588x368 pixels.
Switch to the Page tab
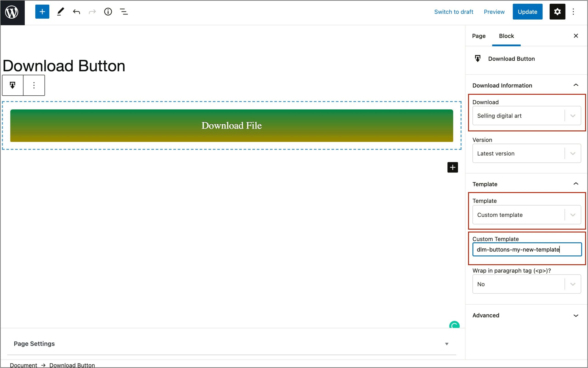click(x=479, y=36)
